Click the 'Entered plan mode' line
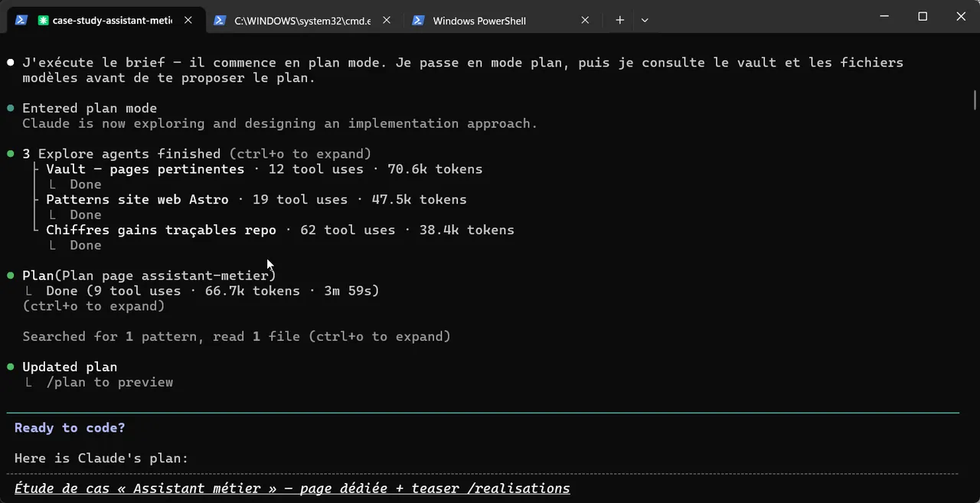Viewport: 980px width, 503px height. point(90,109)
